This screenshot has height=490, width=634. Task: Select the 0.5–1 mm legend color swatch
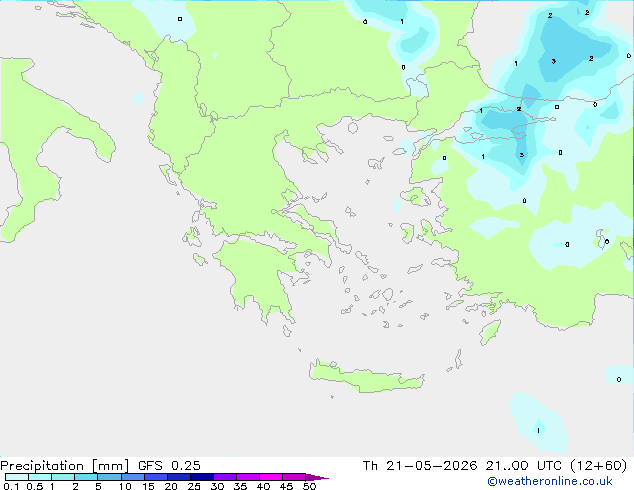point(40,477)
